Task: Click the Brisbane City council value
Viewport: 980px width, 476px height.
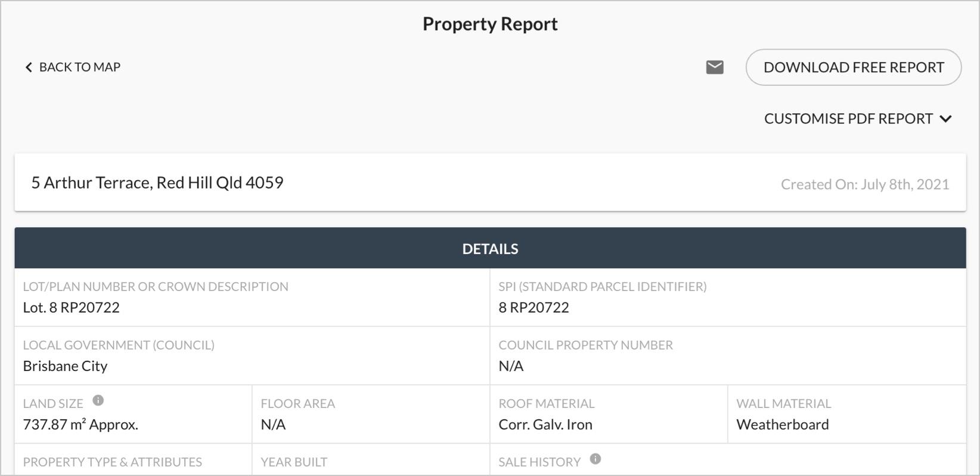Action: coord(65,366)
